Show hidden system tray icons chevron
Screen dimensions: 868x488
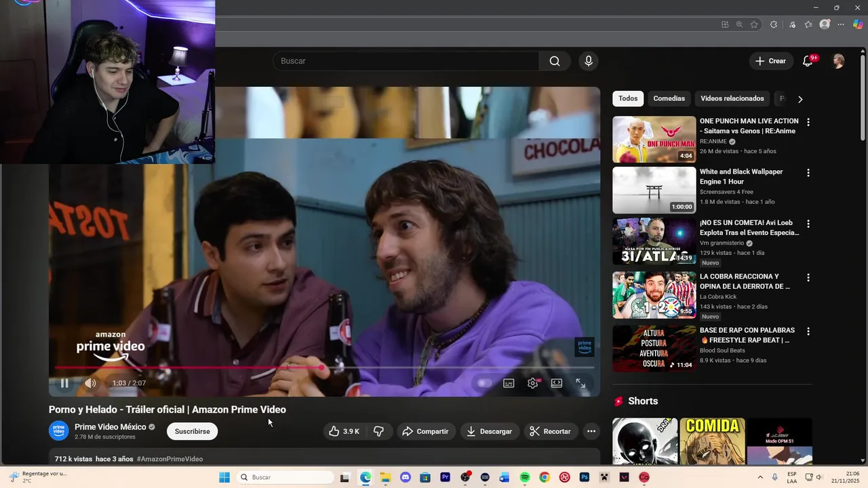click(x=759, y=477)
